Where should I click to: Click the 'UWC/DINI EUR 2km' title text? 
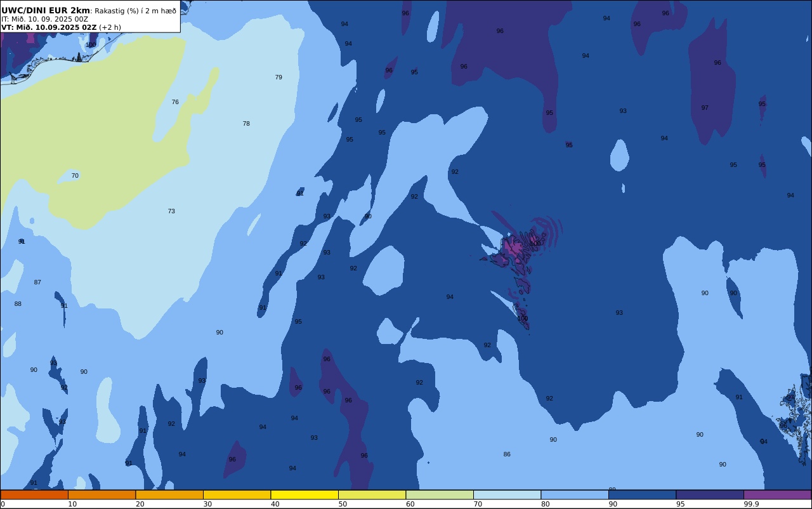[46, 11]
